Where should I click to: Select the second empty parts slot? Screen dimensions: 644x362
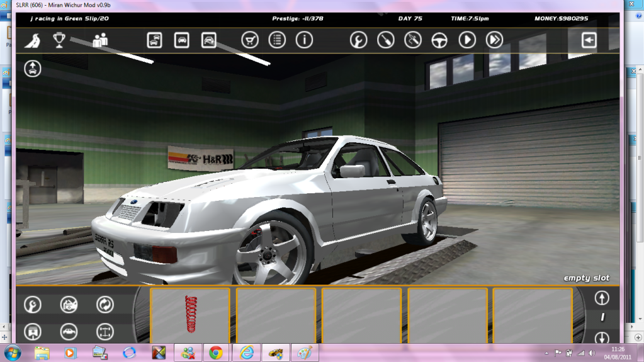pyautogui.click(x=276, y=315)
